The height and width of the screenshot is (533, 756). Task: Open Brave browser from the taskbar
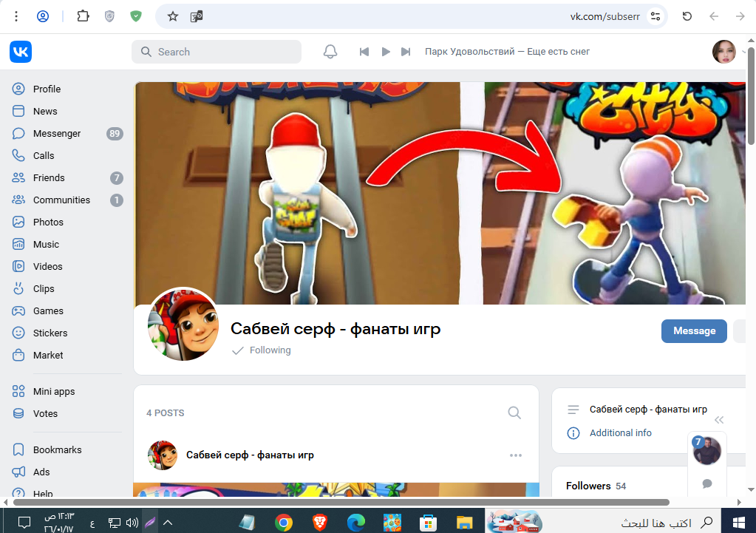(x=320, y=523)
